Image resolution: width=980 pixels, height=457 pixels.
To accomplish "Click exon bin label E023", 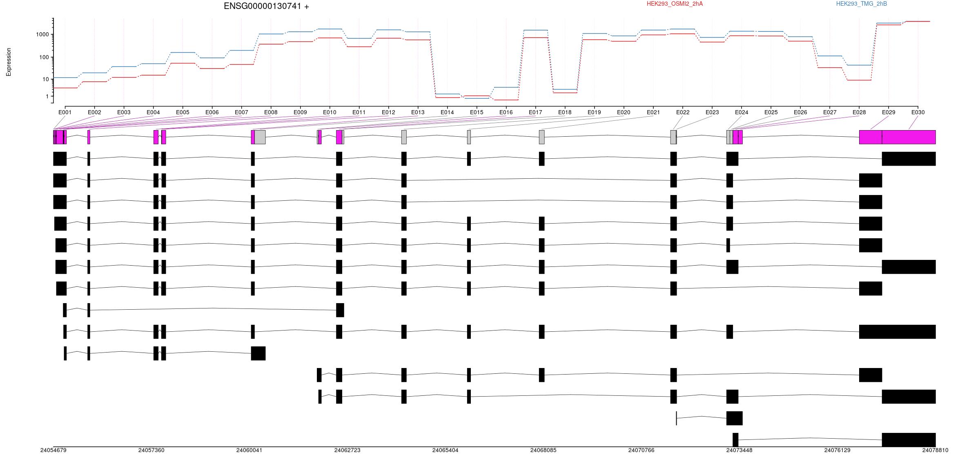I will [x=712, y=112].
